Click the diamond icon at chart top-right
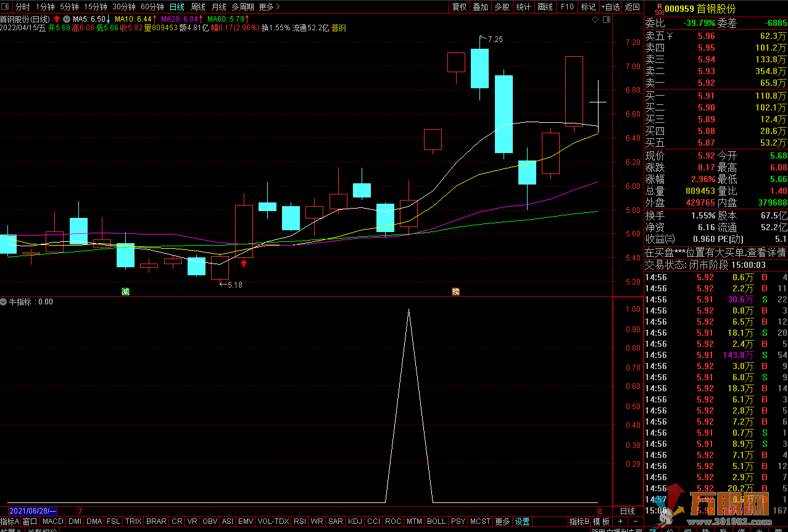This screenshot has height=532, width=788. [x=595, y=20]
